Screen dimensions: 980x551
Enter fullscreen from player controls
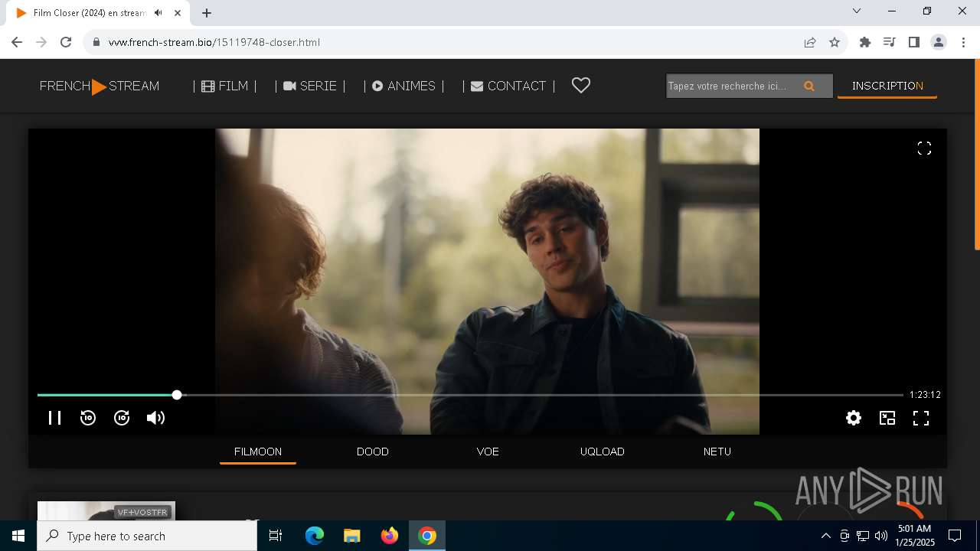pos(921,418)
